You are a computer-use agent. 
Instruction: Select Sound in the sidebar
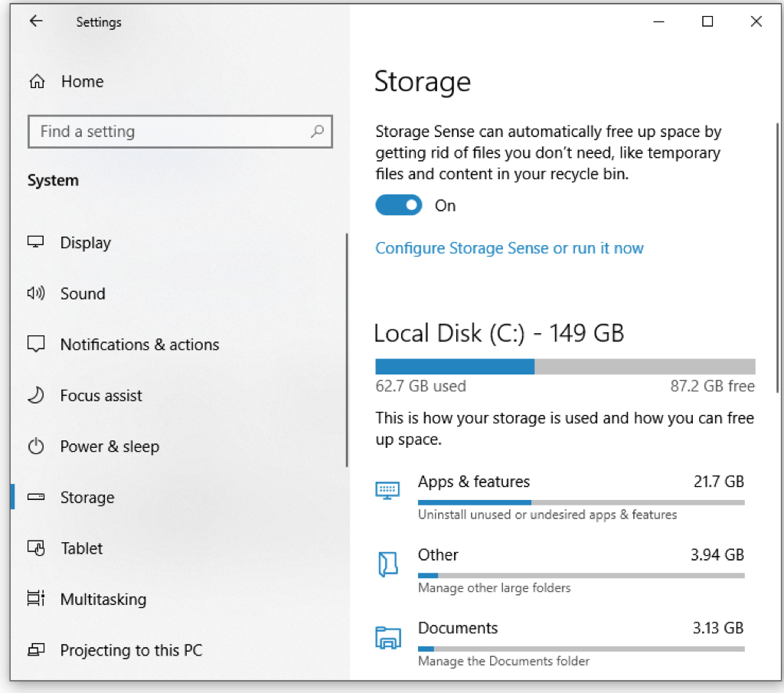pos(83,293)
